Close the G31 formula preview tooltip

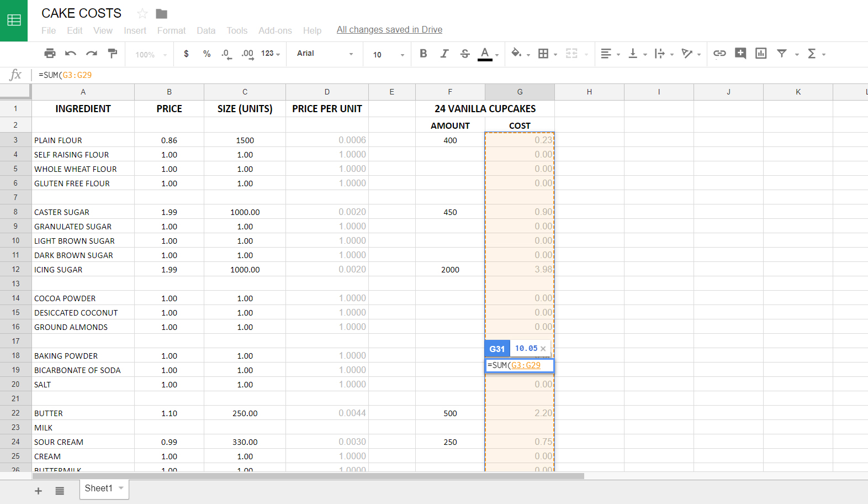point(543,349)
